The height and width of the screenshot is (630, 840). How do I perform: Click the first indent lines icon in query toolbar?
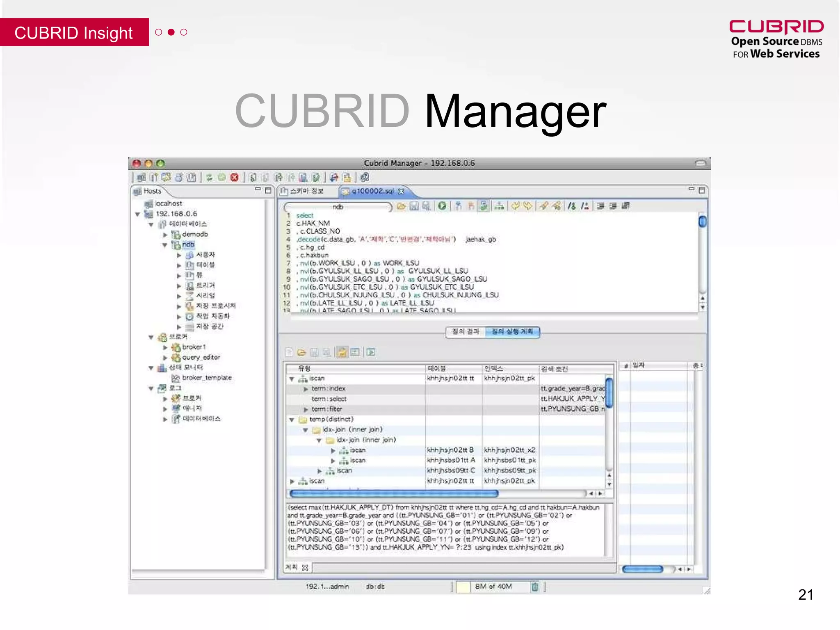(600, 206)
